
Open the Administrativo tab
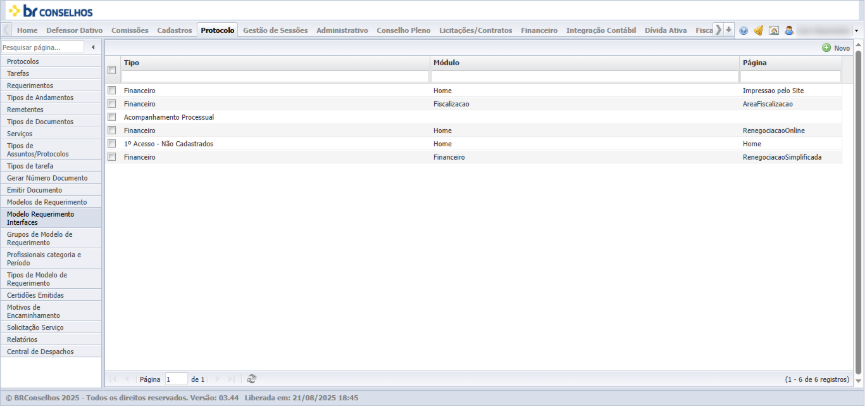point(342,30)
